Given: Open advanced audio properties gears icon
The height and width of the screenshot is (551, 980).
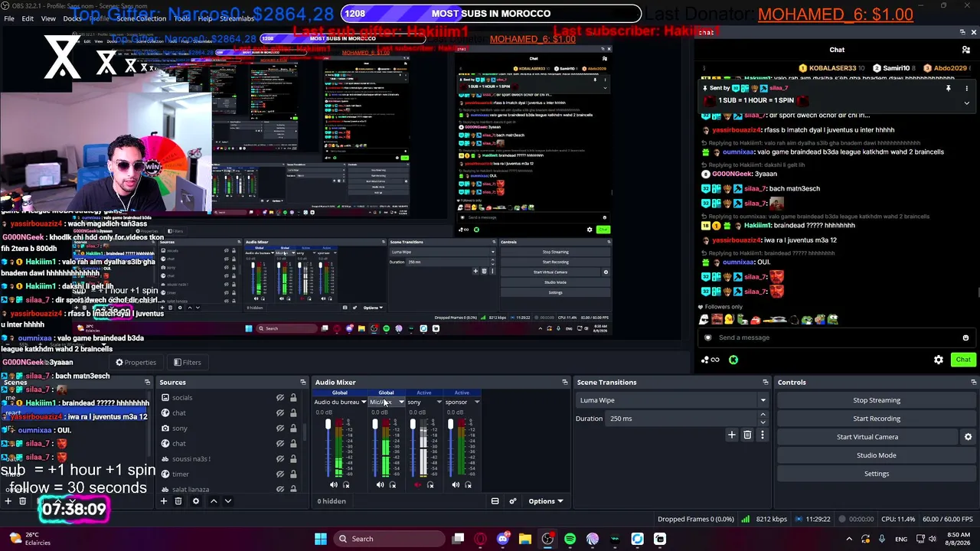Looking at the screenshot, I should click(513, 501).
